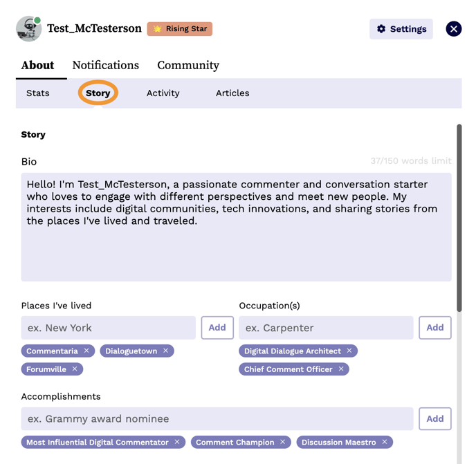Click the Occupation(s) input field
The image size is (476, 464).
(326, 328)
